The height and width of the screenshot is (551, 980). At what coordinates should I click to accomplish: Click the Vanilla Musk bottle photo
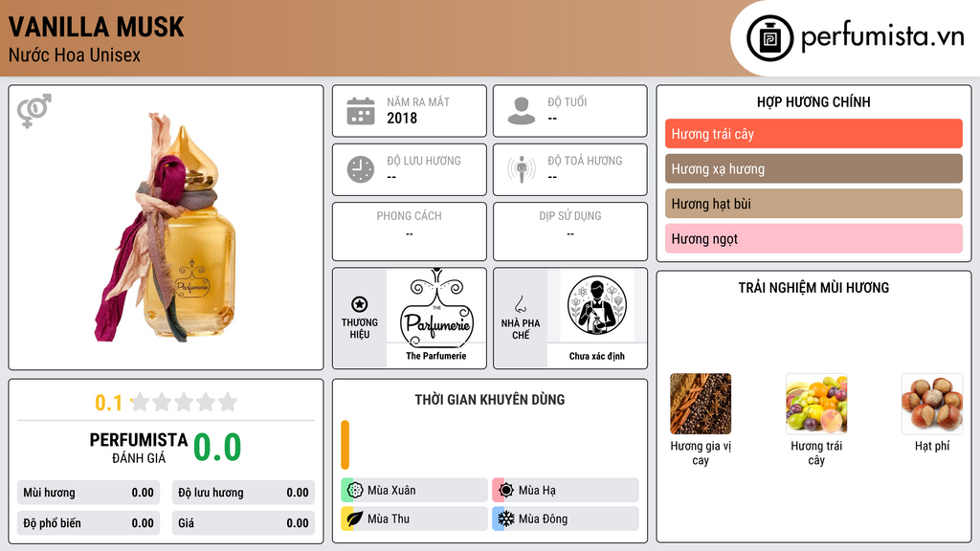[x=165, y=228]
